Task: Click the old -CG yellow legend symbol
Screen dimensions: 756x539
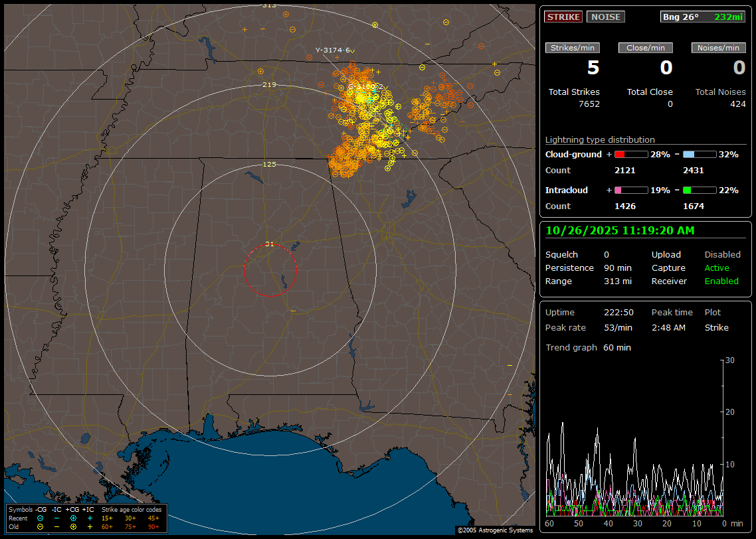Action: tap(41, 526)
